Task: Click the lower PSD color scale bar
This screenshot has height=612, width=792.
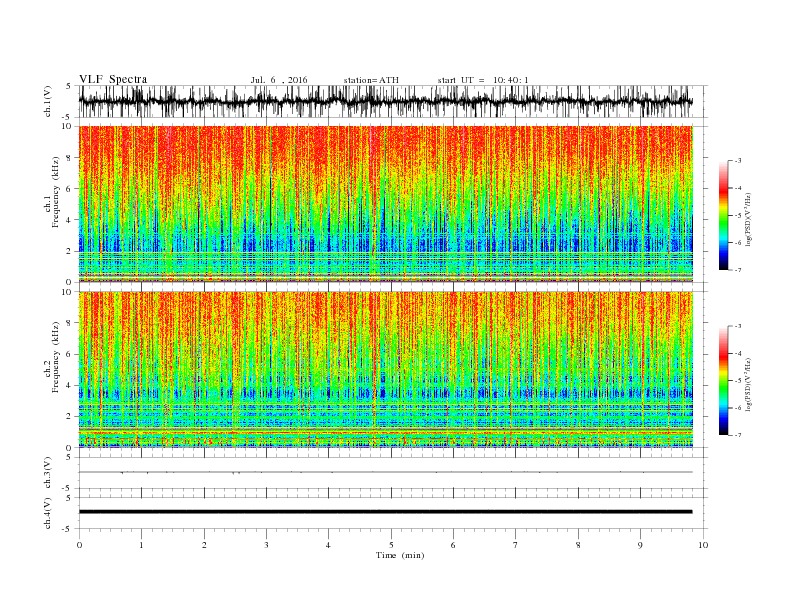Action: [x=723, y=381]
